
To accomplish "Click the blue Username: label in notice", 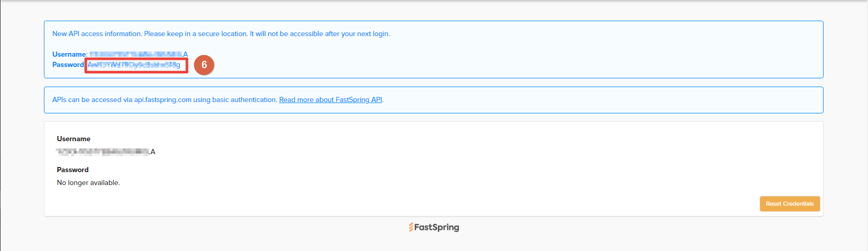I will pos(70,54).
